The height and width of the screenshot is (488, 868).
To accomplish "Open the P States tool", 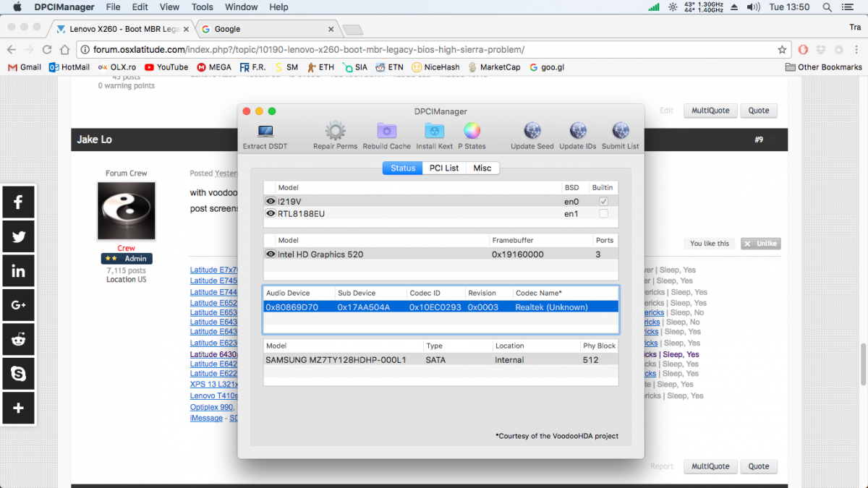I will pos(472,132).
